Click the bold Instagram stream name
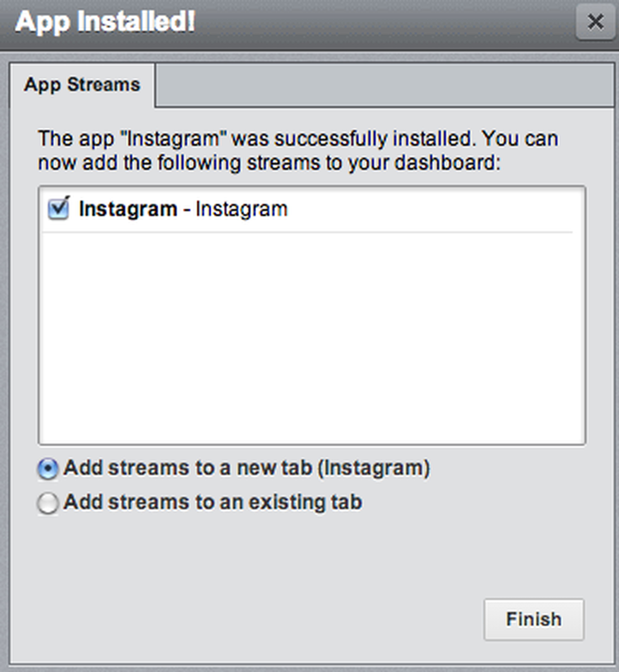 coord(128,209)
